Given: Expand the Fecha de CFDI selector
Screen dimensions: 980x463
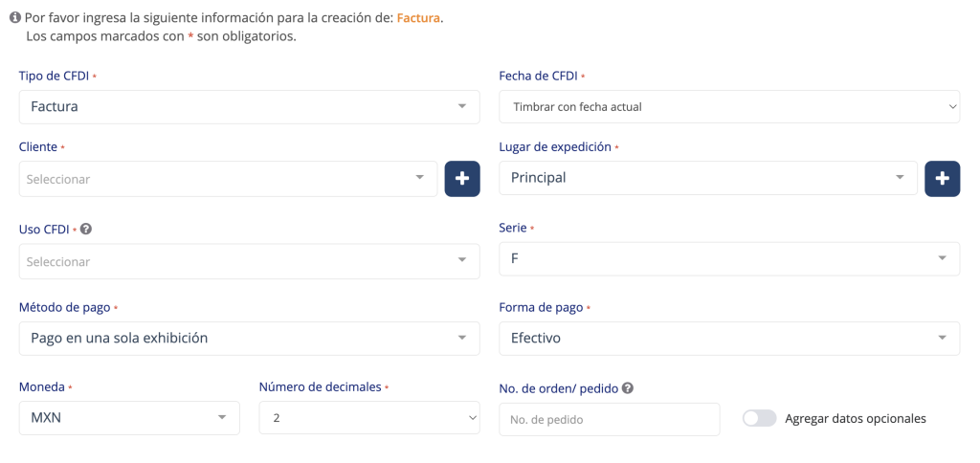Looking at the screenshot, I should [729, 106].
